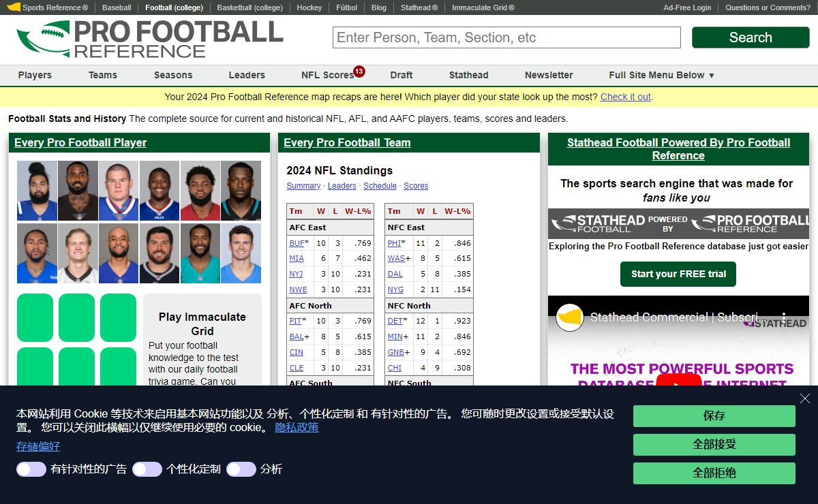Click the Stathead channel avatar on video
Viewport: 818px width, 504px height.
(x=570, y=317)
